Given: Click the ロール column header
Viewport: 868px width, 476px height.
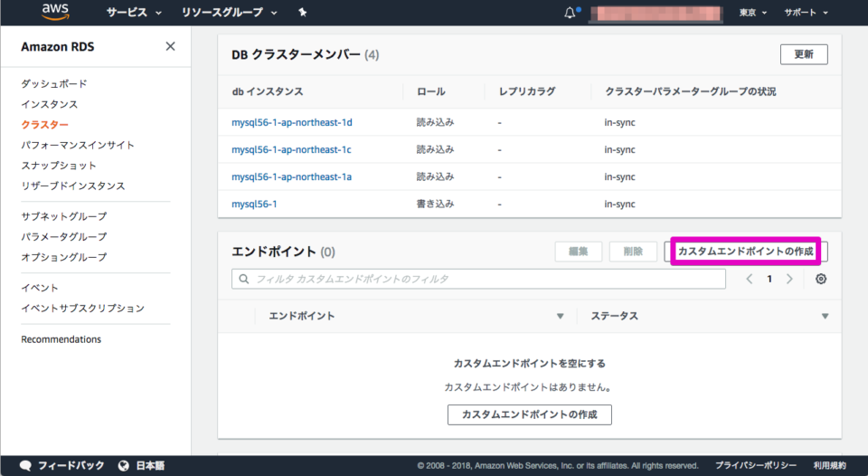Looking at the screenshot, I should (x=430, y=91).
